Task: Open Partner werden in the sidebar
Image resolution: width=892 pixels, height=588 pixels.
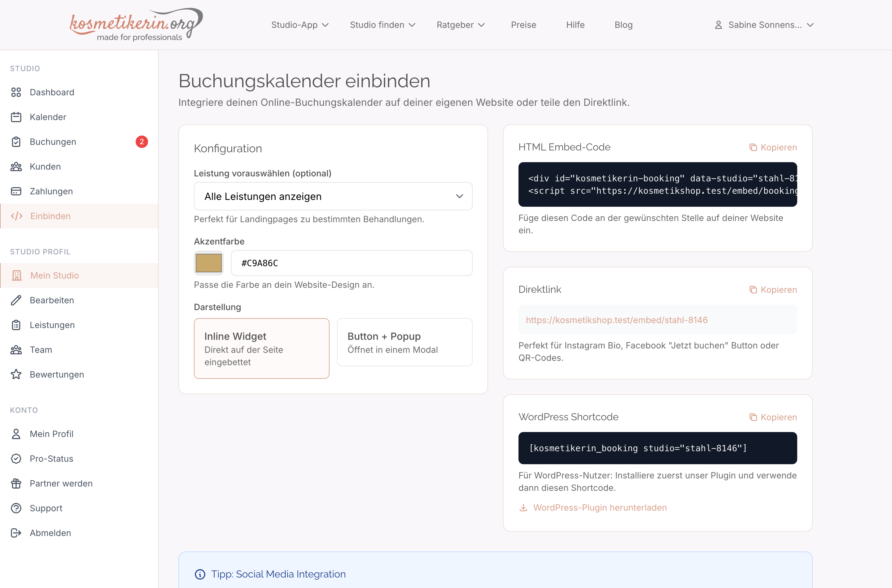Action: pos(79,483)
